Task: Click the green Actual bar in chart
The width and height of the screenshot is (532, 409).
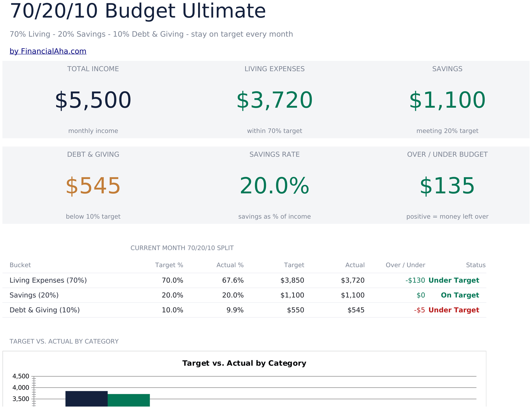Action: 129,400
